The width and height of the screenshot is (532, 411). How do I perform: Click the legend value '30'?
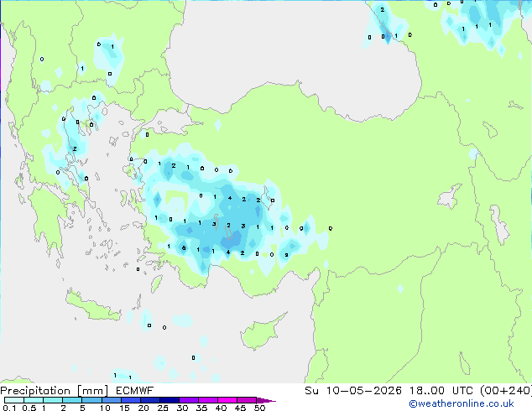pos(182,408)
